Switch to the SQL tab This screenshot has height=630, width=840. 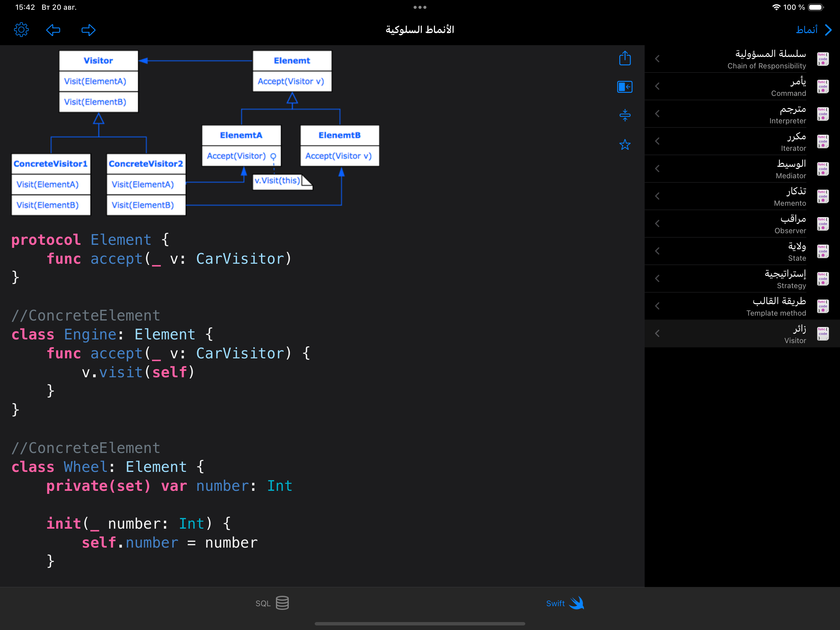tap(272, 603)
